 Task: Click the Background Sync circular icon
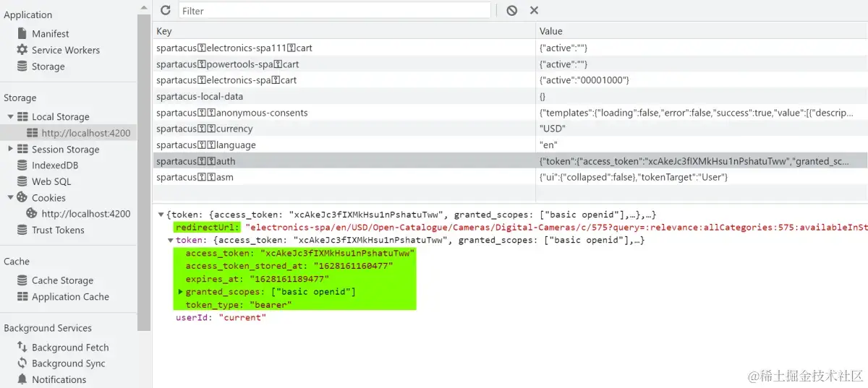pyautogui.click(x=22, y=363)
